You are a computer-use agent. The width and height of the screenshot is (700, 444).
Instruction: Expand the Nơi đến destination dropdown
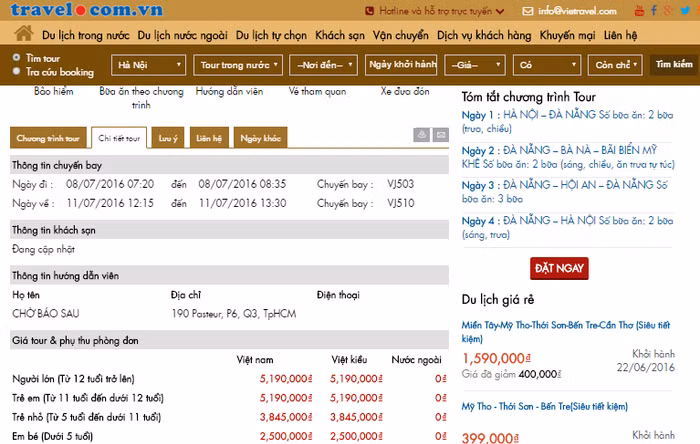click(323, 65)
